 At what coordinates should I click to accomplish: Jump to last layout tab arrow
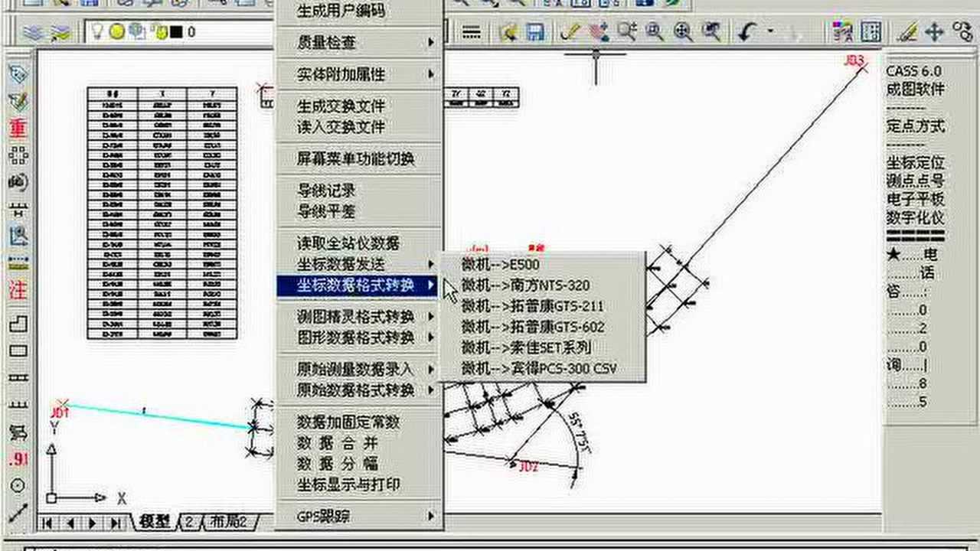(116, 523)
